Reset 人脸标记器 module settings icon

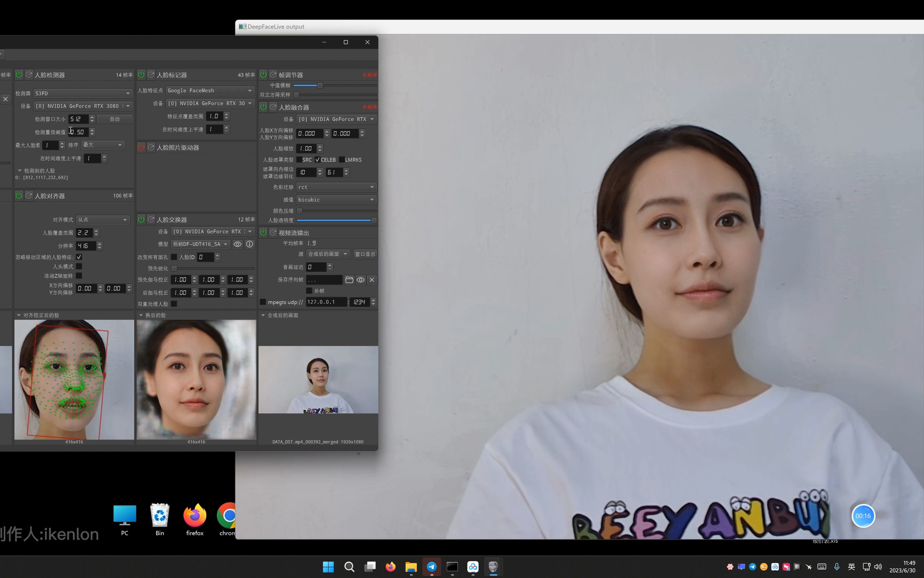pyautogui.click(x=151, y=75)
